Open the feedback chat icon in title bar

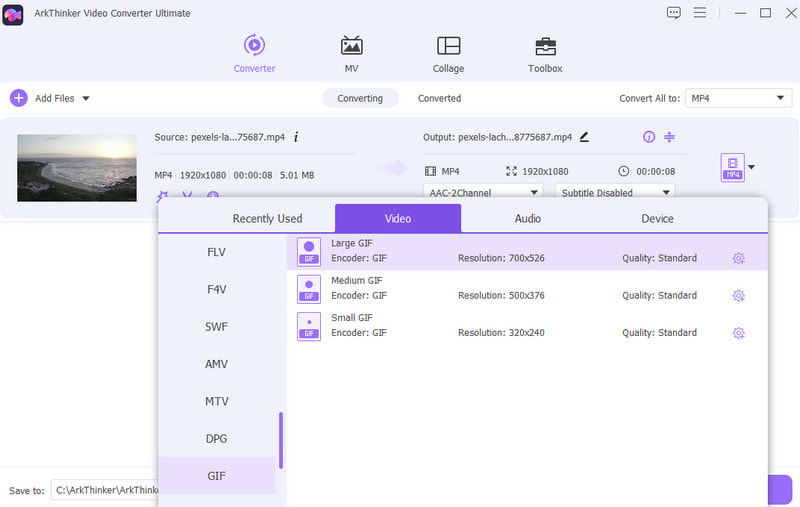pos(673,13)
